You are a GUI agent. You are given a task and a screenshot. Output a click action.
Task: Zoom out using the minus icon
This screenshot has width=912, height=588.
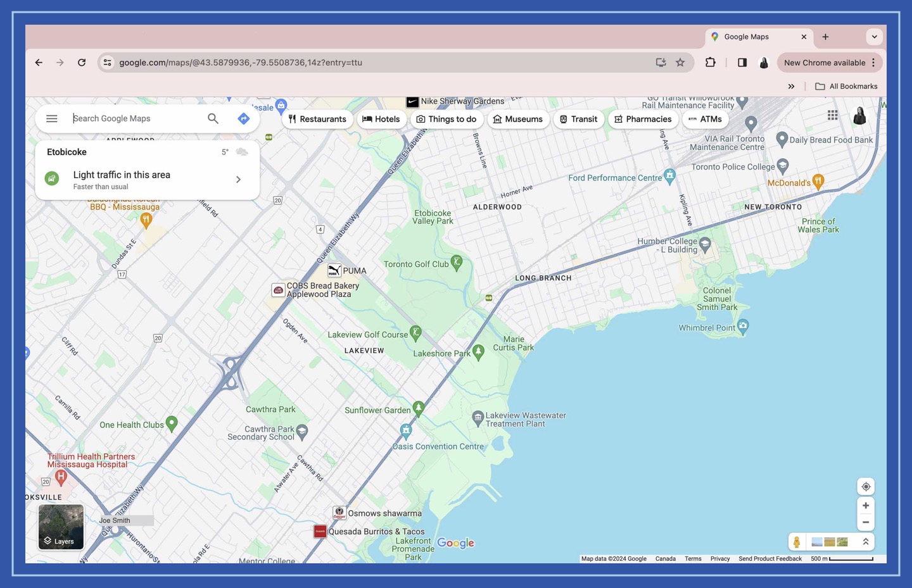[x=865, y=522]
